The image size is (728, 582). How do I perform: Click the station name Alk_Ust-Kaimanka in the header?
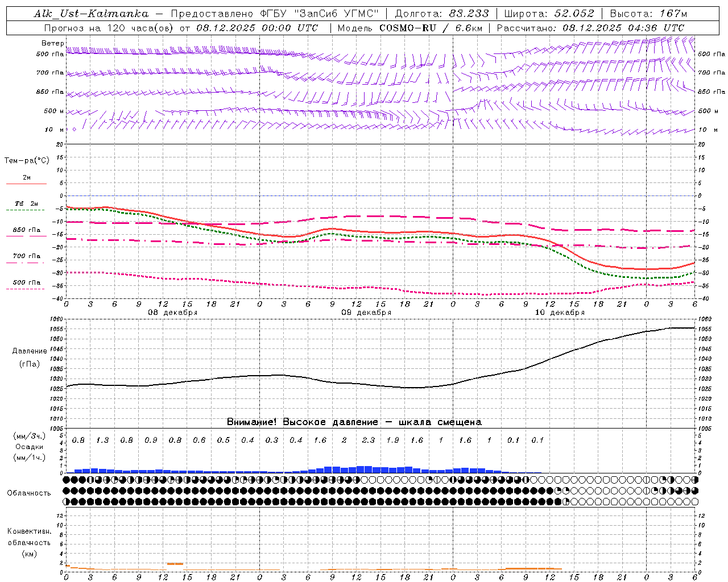[x=92, y=14]
